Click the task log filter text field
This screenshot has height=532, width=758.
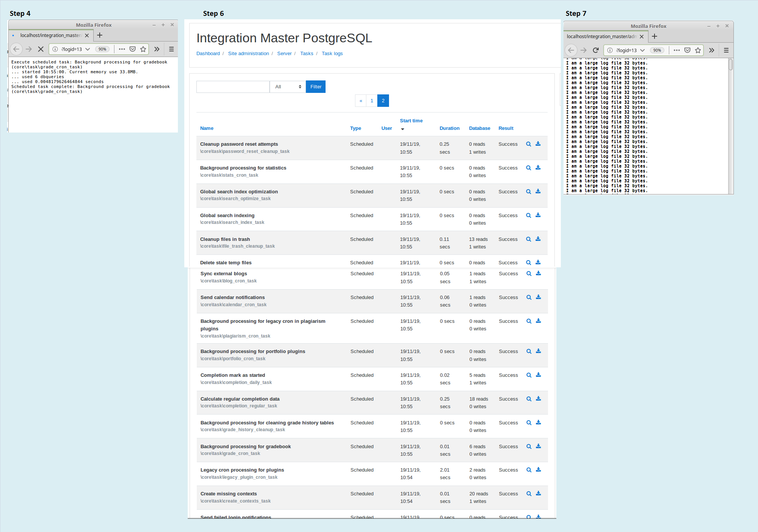pos(233,87)
